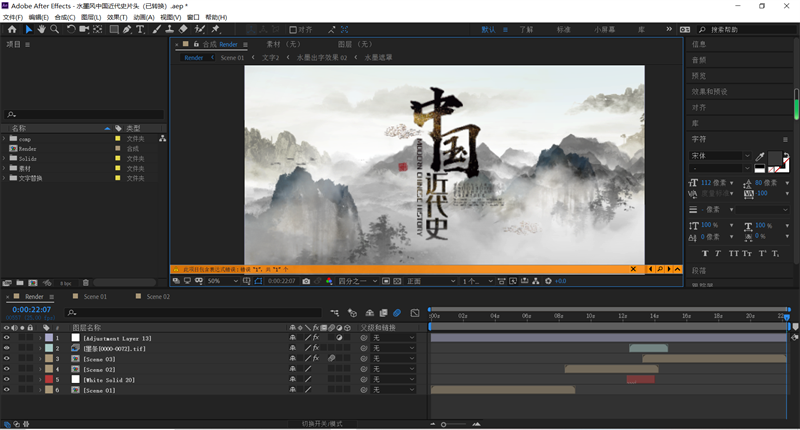Screen dimensions: 800x430
Task: Select the Hand tool in toolbar
Action: pyautogui.click(x=41, y=29)
